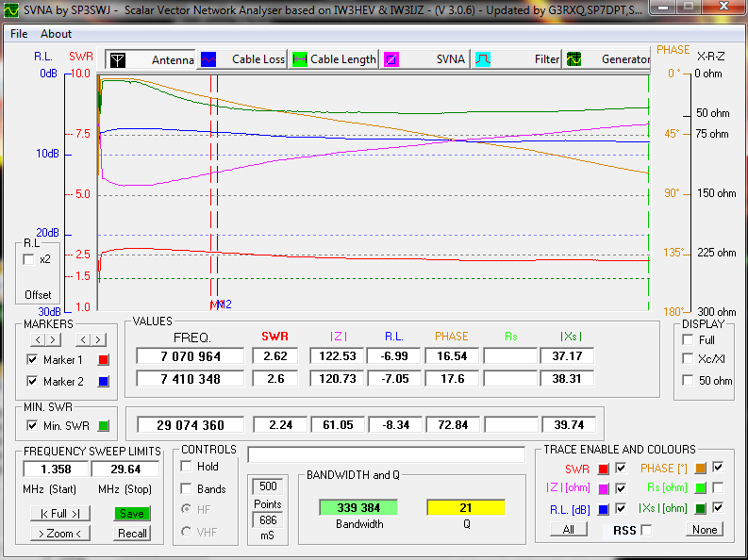This screenshot has height=560, width=748.
Task: Disable Marker 1 checkbox
Action: [x=33, y=360]
